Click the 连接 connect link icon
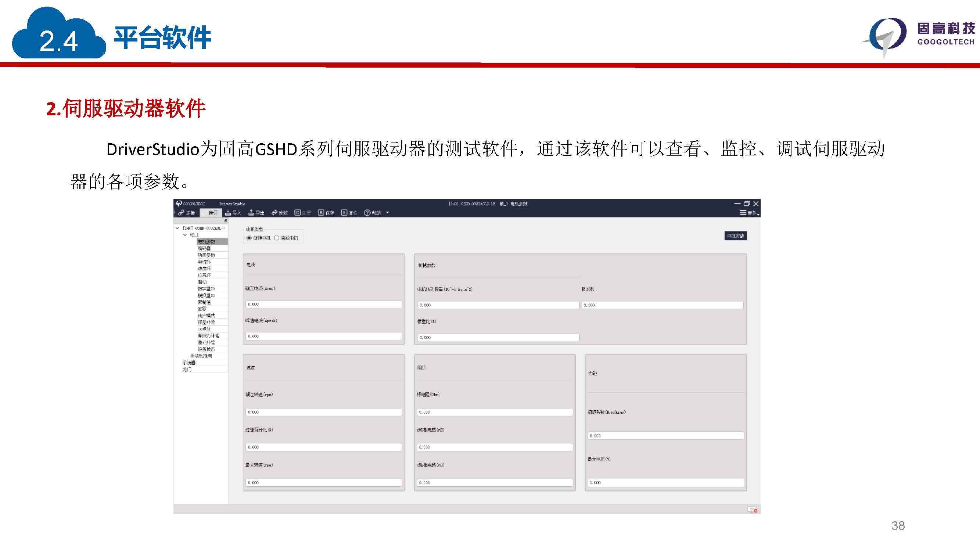Viewport: 980px width, 551px height. click(182, 213)
